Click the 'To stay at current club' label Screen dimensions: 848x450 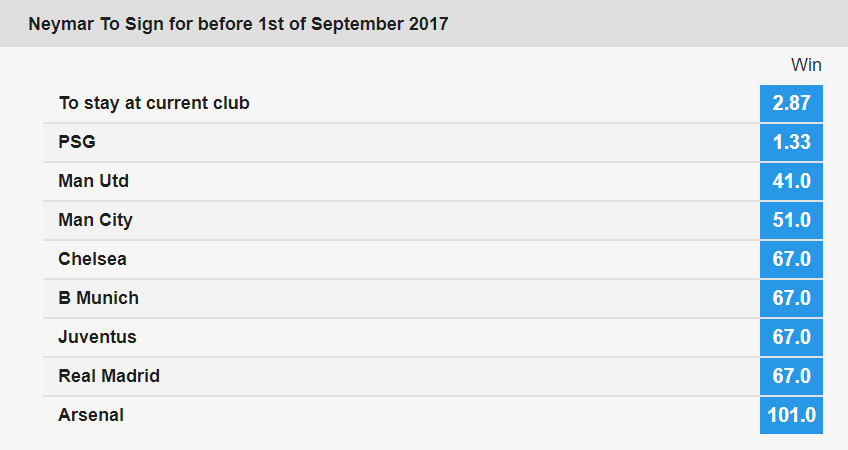click(x=154, y=103)
